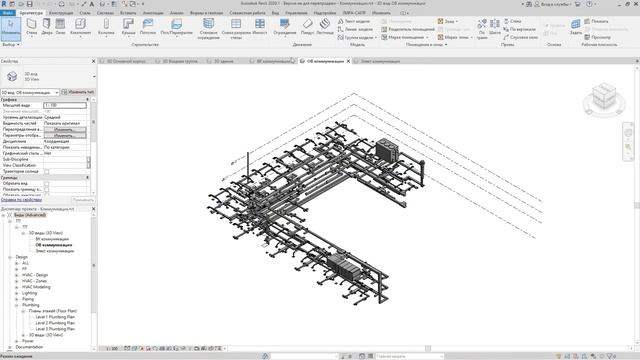Select the Импост (Mullion) tool
Viewport: 640px width, 360px height.
click(260, 27)
